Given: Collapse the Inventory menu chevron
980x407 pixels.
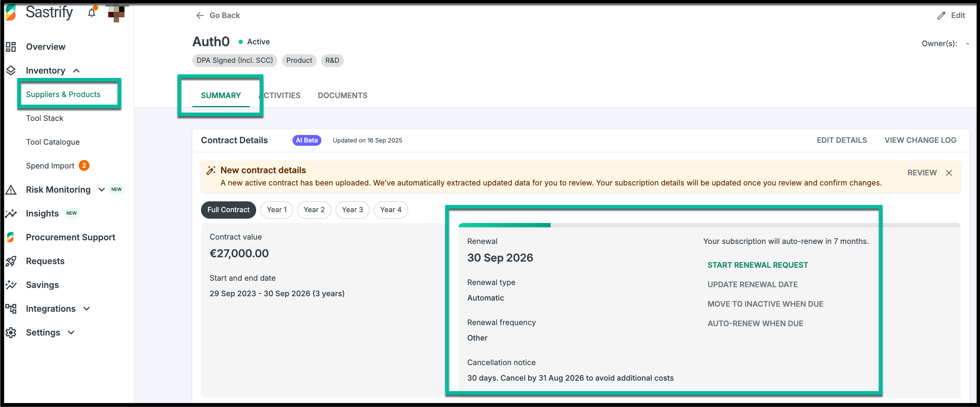Looking at the screenshot, I should (76, 71).
